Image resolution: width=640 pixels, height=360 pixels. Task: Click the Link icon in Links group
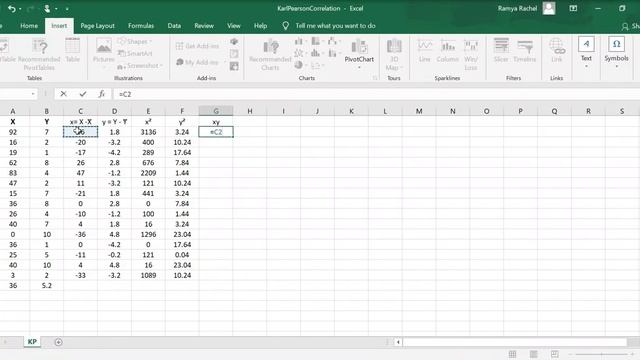557,46
